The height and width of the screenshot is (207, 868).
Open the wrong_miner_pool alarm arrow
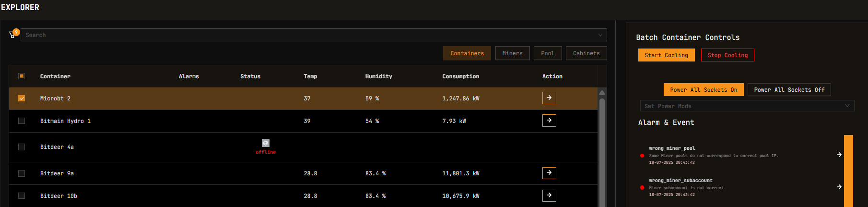[839, 155]
